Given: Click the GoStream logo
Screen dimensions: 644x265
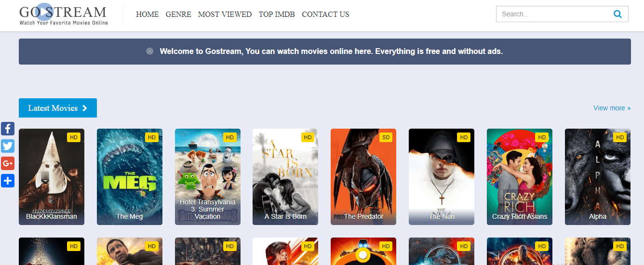Looking at the screenshot, I should (64, 14).
